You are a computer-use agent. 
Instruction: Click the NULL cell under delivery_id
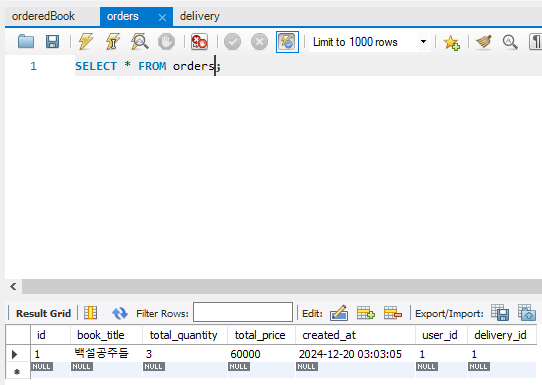click(x=502, y=370)
